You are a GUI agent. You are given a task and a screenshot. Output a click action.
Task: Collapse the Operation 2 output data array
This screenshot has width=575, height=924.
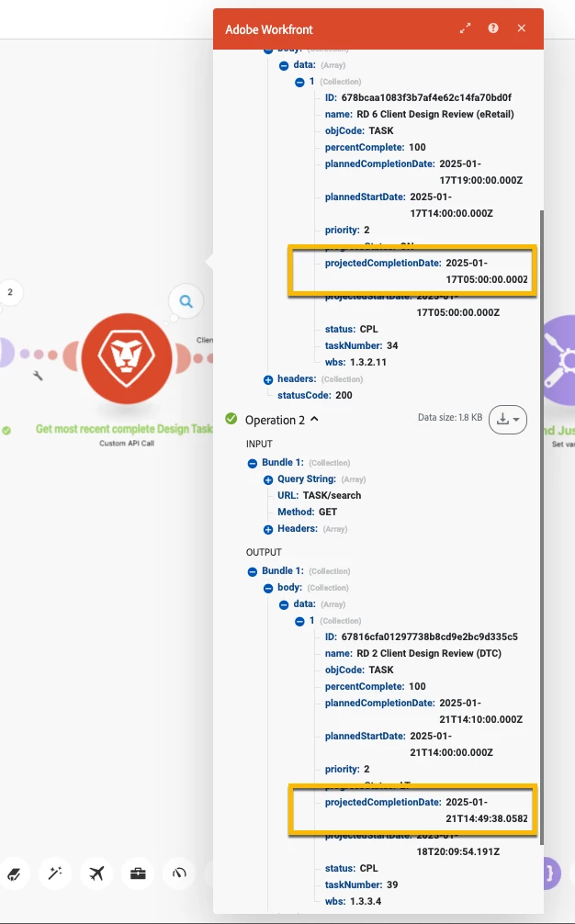coord(284,604)
